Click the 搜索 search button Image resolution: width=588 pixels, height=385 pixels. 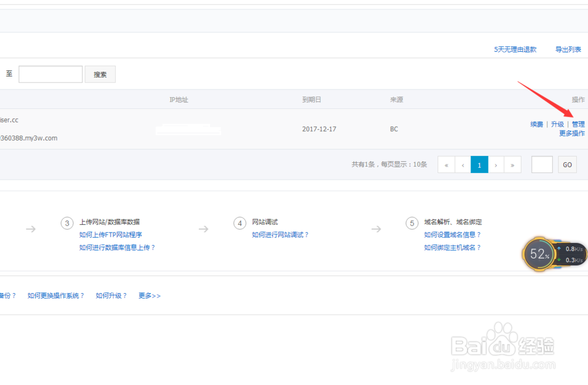(100, 74)
